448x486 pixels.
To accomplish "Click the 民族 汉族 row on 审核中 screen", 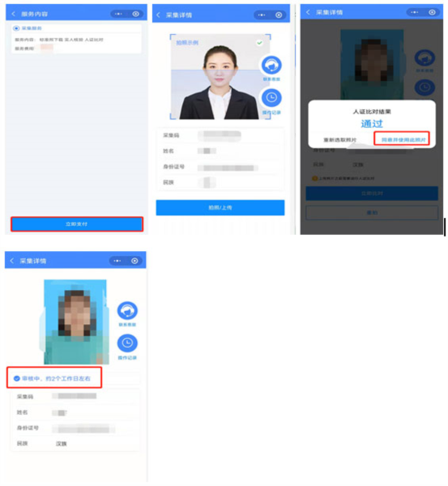I will click(75, 444).
